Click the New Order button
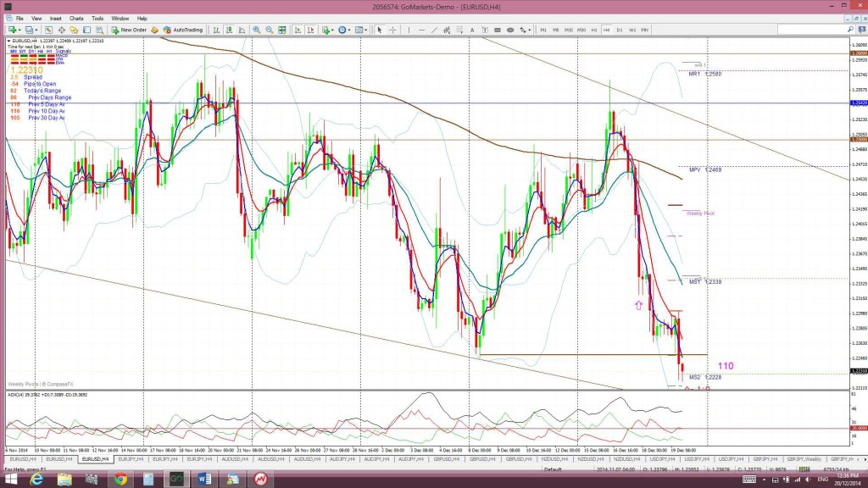Image resolution: width=868 pixels, height=488 pixels. [x=129, y=30]
